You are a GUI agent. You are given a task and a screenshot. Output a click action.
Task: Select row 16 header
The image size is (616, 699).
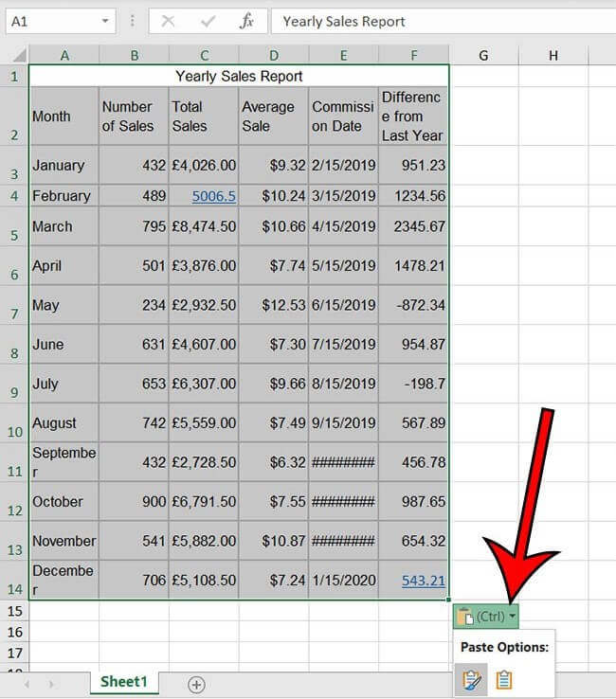(14, 632)
